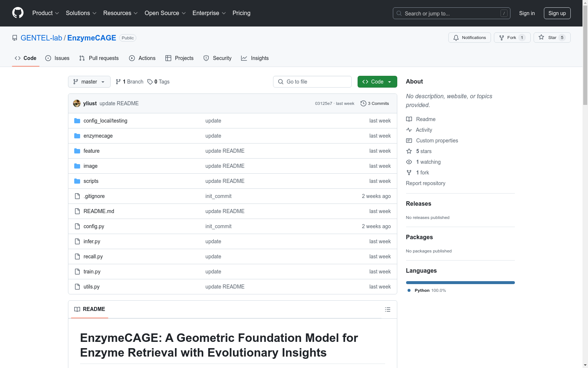This screenshot has width=588, height=368.
Task: Click the scripts folder icon
Action: point(77,181)
